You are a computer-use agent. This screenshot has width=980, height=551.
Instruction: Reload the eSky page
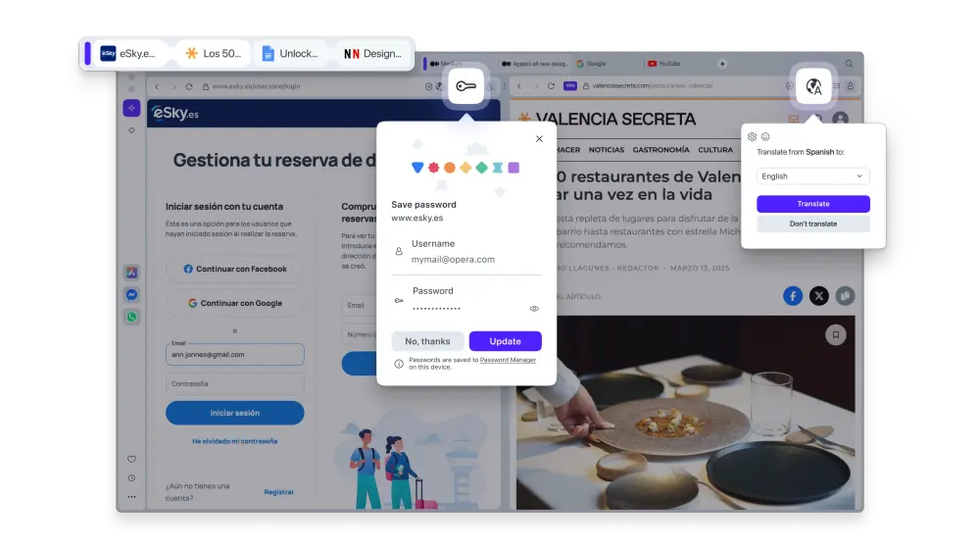[189, 86]
